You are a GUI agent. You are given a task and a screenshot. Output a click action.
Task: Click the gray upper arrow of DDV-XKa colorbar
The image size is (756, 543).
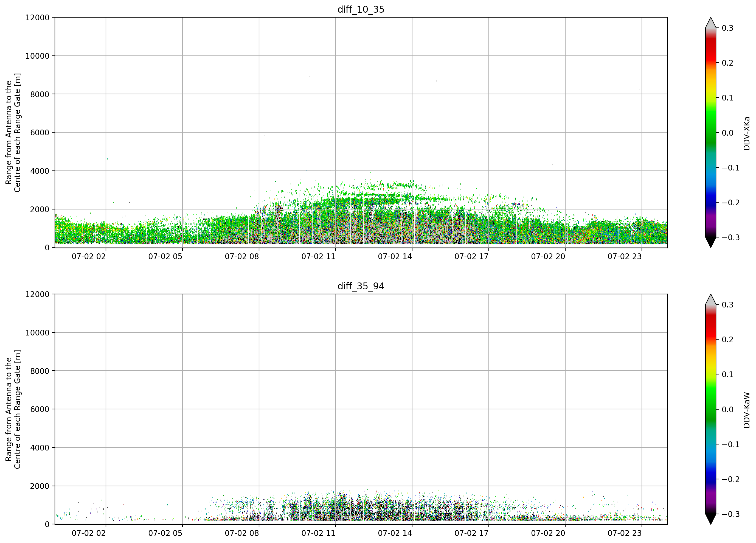coord(711,23)
